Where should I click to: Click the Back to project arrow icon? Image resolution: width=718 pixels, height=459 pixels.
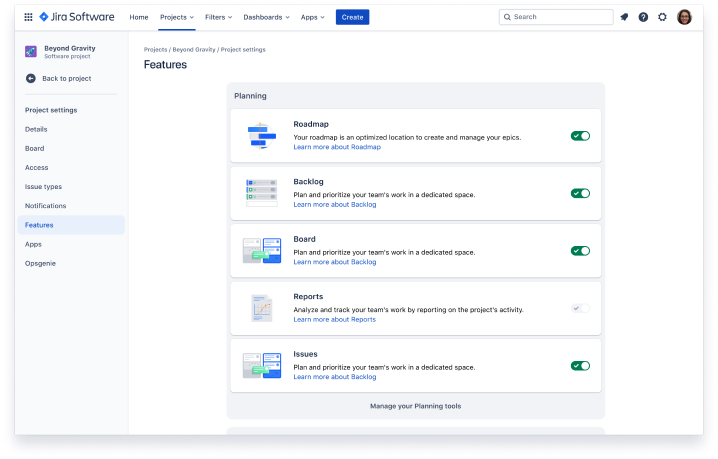click(x=31, y=78)
